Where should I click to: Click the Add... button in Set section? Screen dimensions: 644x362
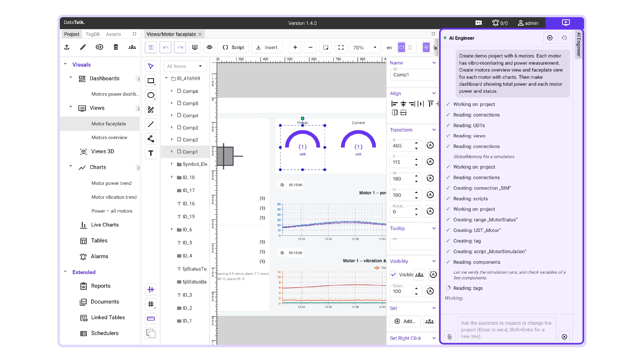point(405,321)
